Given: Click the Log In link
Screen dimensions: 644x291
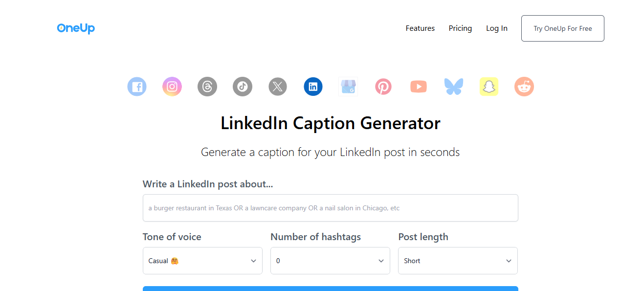Looking at the screenshot, I should tap(496, 28).
